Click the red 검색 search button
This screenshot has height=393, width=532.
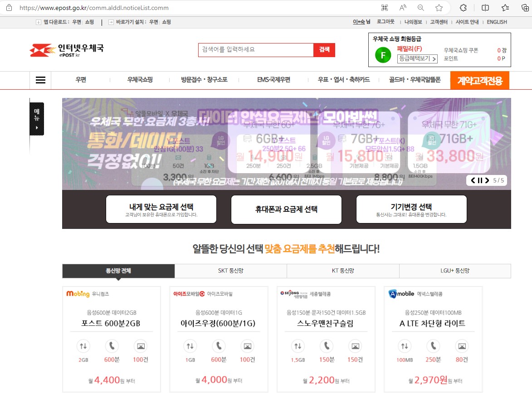(324, 50)
